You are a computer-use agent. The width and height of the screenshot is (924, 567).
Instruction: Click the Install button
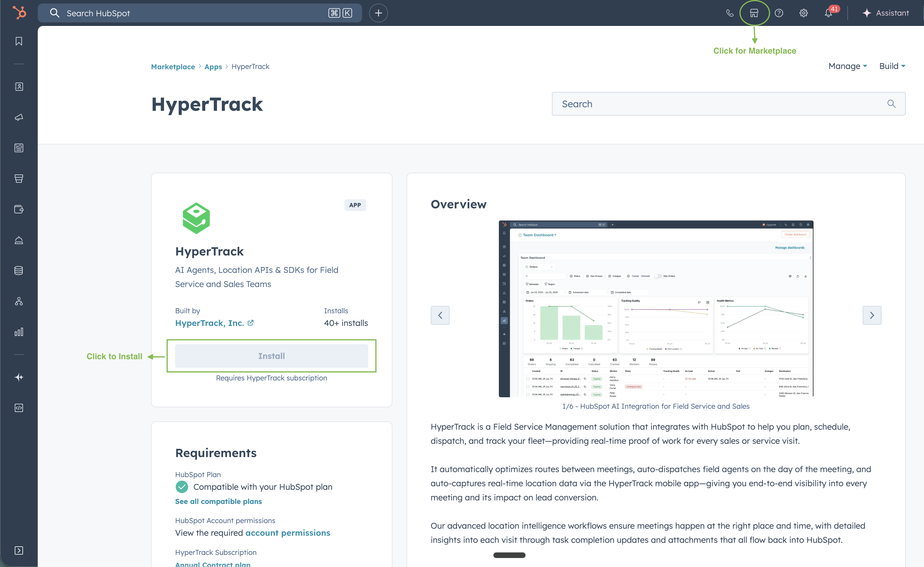click(x=271, y=356)
